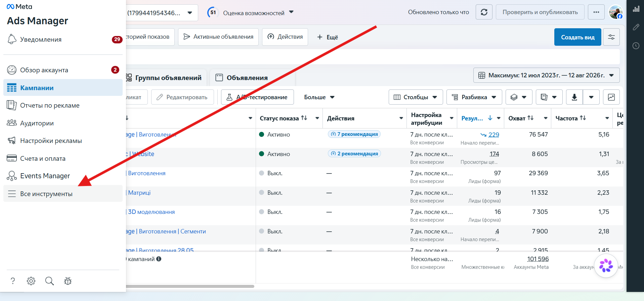Click Review and publish button
This screenshot has height=301, width=644.
(540, 12)
